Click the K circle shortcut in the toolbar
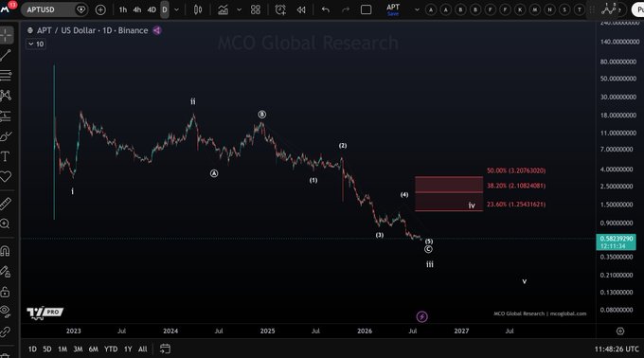The width and height of the screenshot is (644, 358). [x=520, y=9]
